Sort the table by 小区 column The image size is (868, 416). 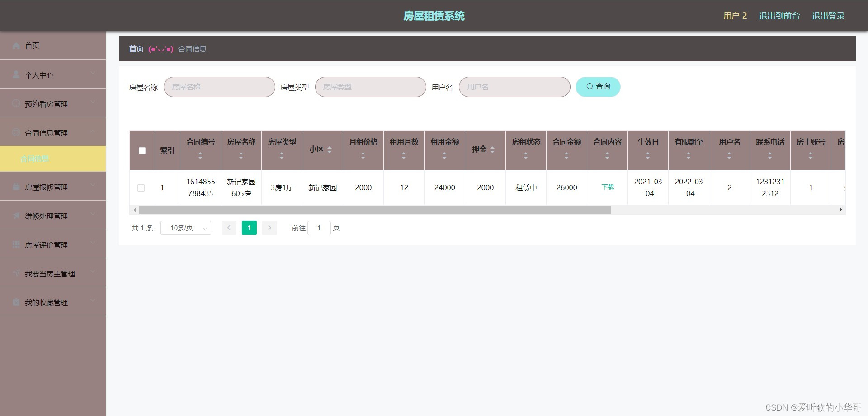coord(330,150)
